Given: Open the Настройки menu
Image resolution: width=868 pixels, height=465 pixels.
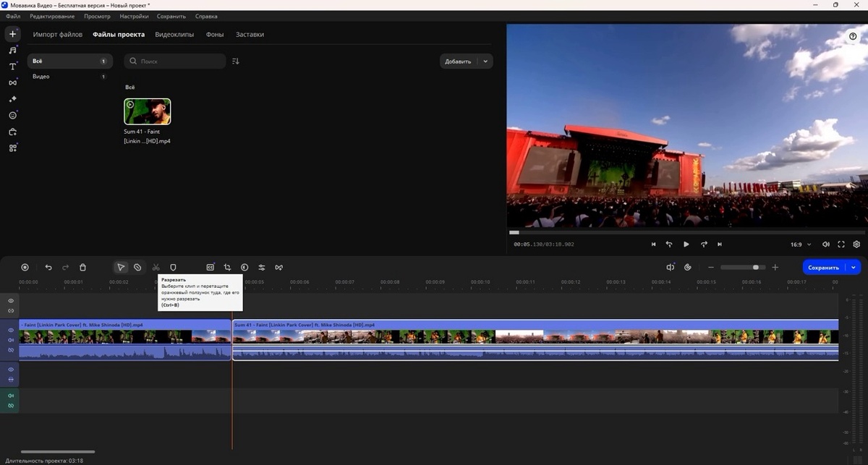Looking at the screenshot, I should tap(134, 16).
